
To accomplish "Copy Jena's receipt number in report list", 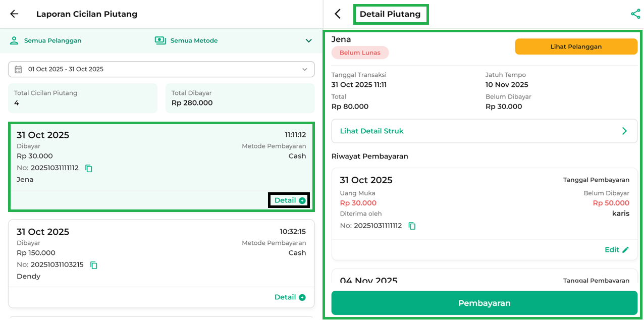I will [x=89, y=168].
